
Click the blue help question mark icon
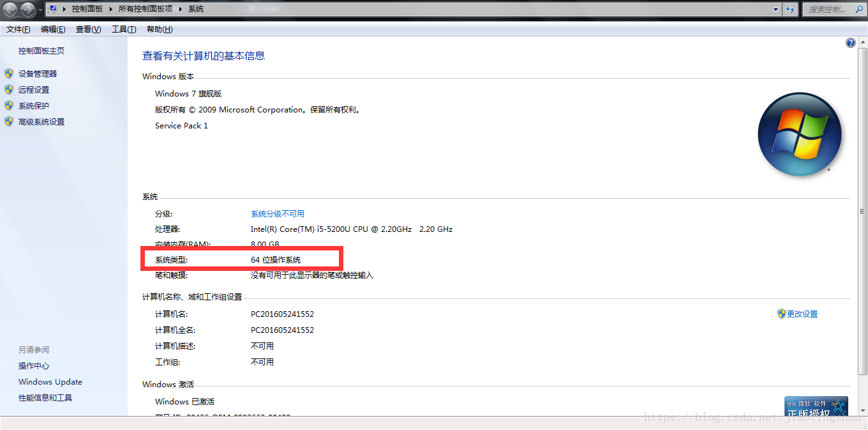[850, 43]
